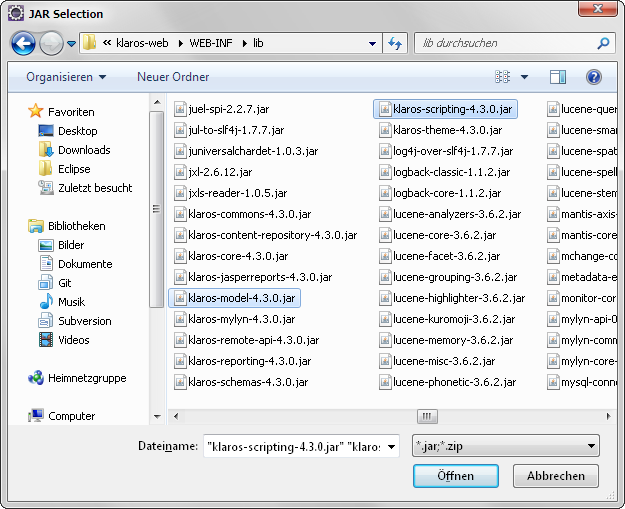Click the file list scroll right arrow
625x509 pixels.
(x=609, y=417)
